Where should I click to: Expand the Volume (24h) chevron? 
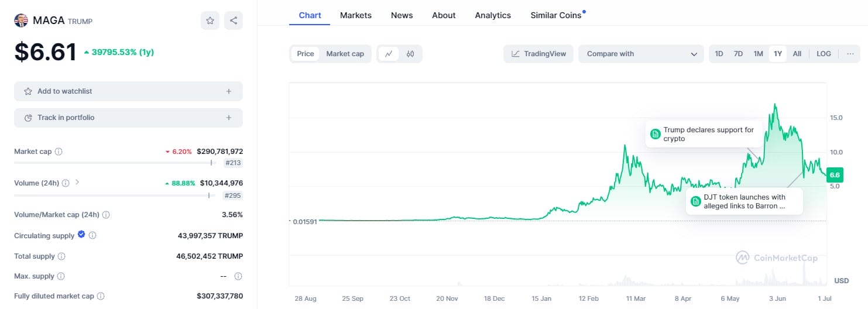coord(77,183)
